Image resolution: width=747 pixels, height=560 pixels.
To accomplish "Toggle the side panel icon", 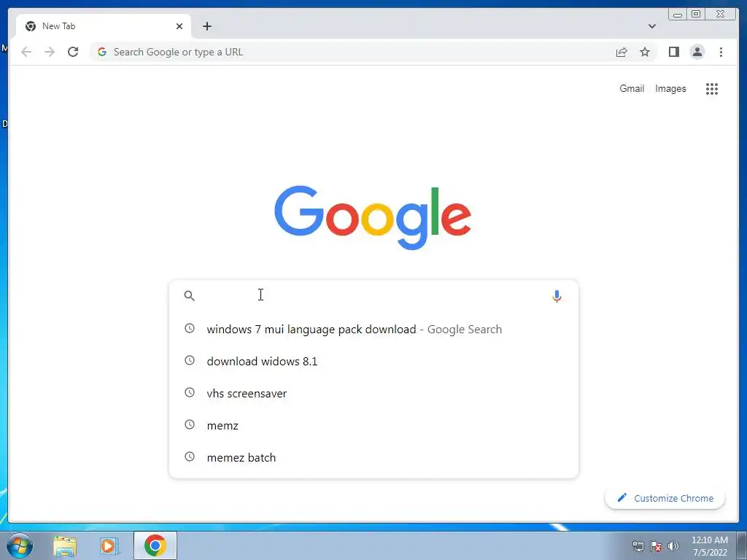I will (x=673, y=52).
